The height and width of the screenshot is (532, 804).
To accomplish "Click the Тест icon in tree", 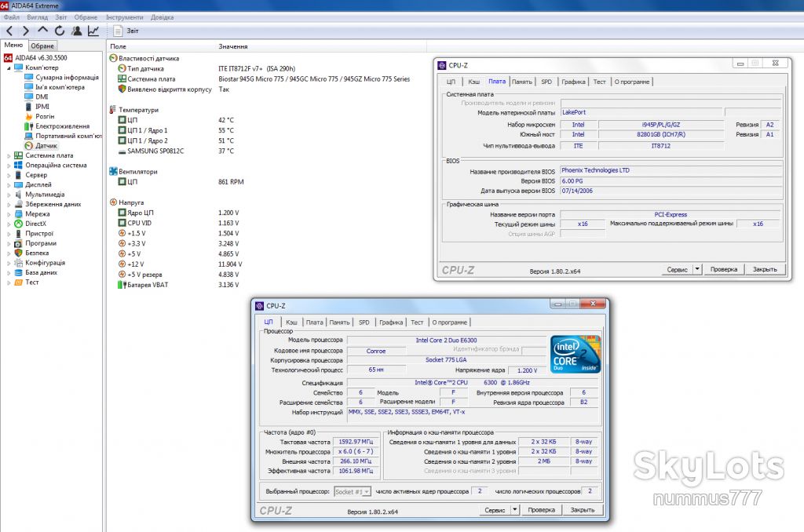I will [19, 282].
